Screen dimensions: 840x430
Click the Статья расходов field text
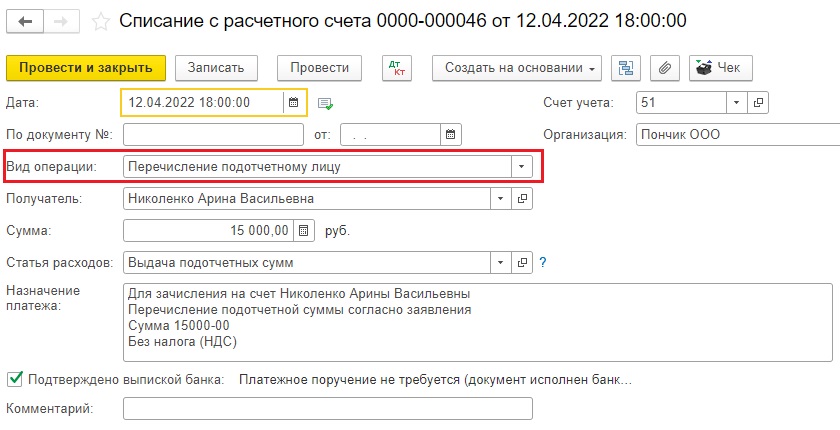(x=306, y=263)
